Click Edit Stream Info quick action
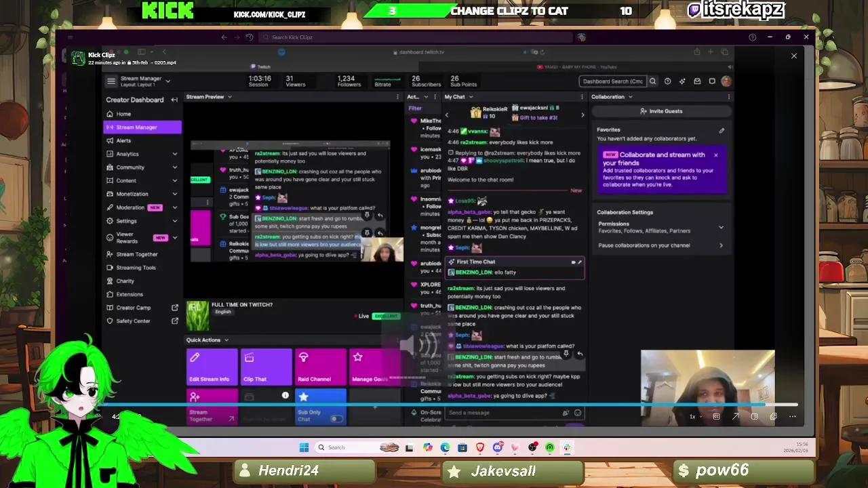This screenshot has height=488, width=868. point(212,367)
